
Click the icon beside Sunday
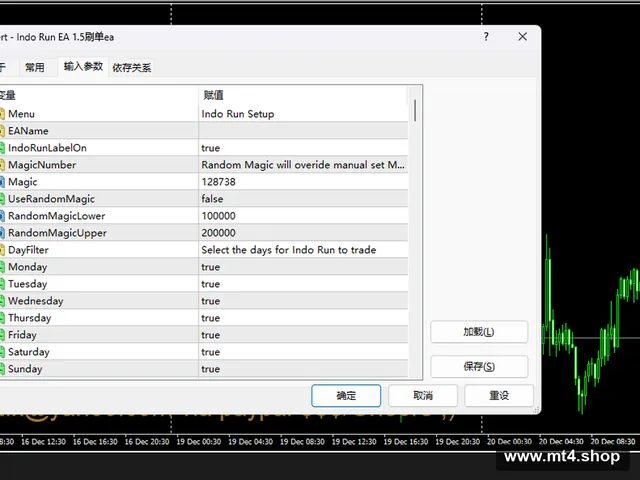(2, 369)
